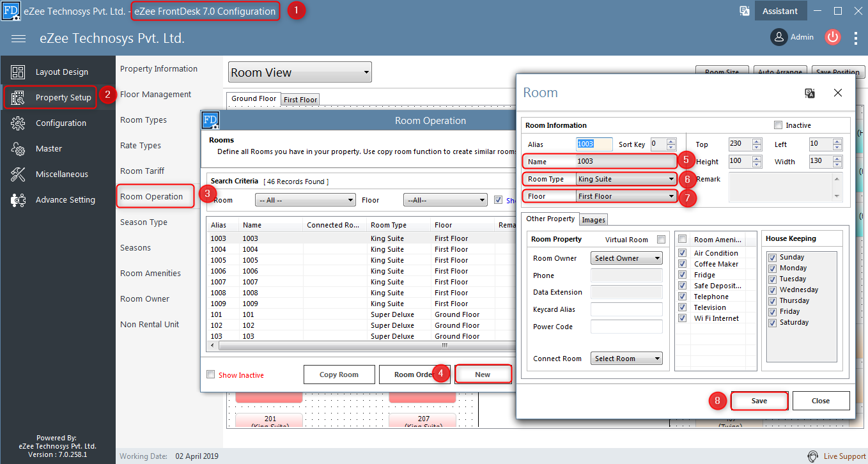The width and height of the screenshot is (868, 464).
Task: Click the Property Setup sidebar icon
Action: (x=18, y=98)
